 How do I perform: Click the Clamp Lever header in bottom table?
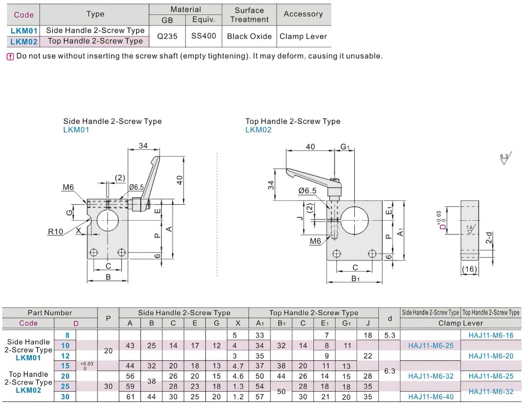tap(460, 323)
